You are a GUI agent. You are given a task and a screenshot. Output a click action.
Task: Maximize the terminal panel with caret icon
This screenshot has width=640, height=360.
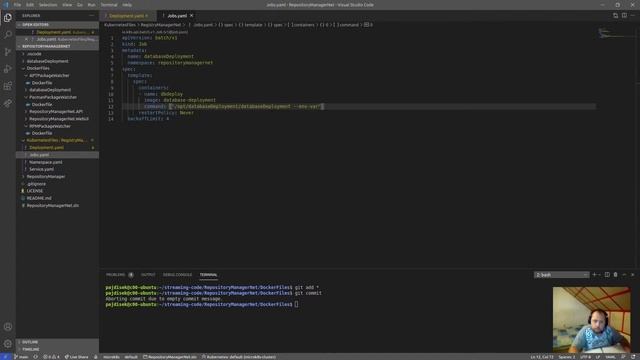click(624, 275)
